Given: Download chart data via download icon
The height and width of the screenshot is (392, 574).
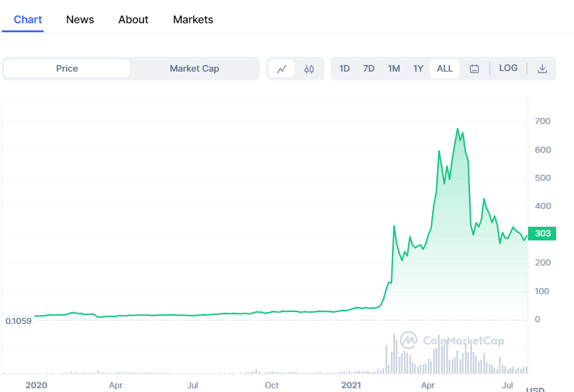Looking at the screenshot, I should pos(542,69).
